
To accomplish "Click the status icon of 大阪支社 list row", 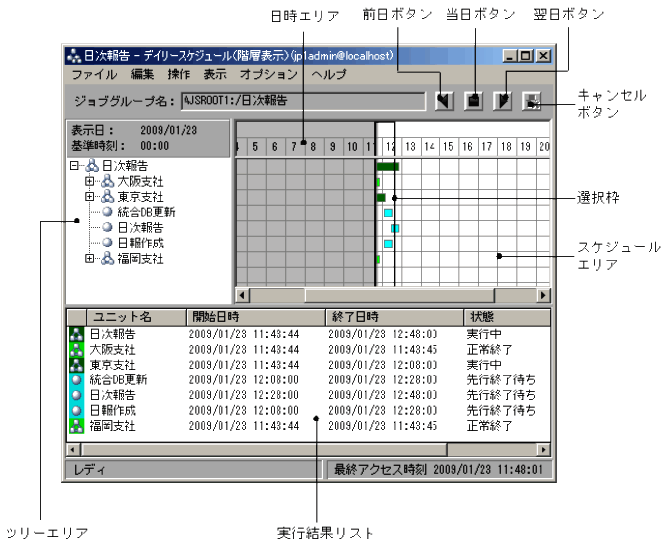I will click(x=76, y=349).
